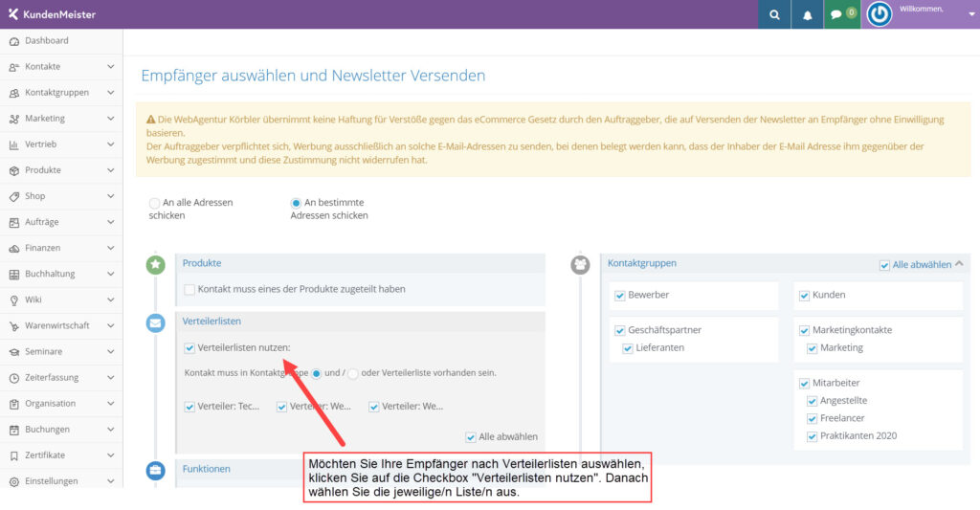Image resolution: width=980 pixels, height=510 pixels.
Task: Open Einstellungen in the sidebar
Action: [61, 481]
